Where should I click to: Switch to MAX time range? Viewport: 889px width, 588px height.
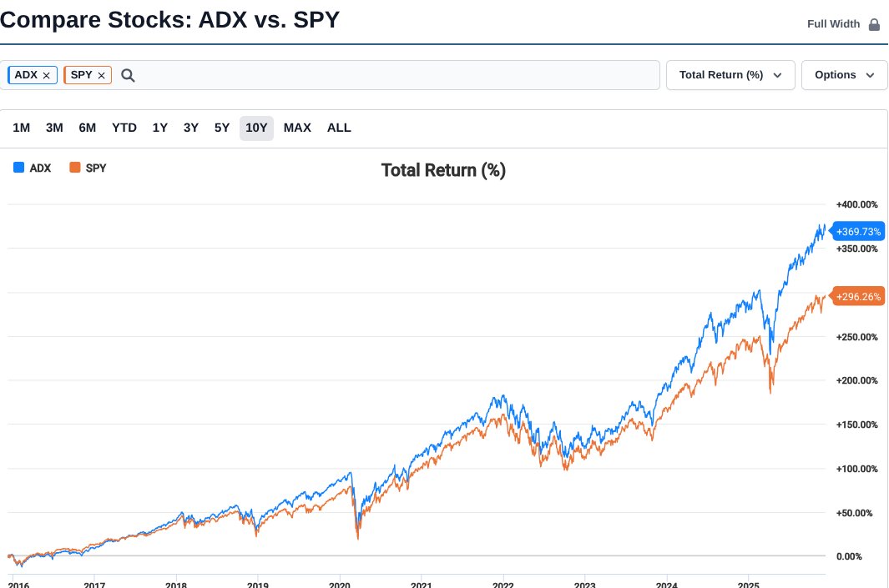(297, 128)
